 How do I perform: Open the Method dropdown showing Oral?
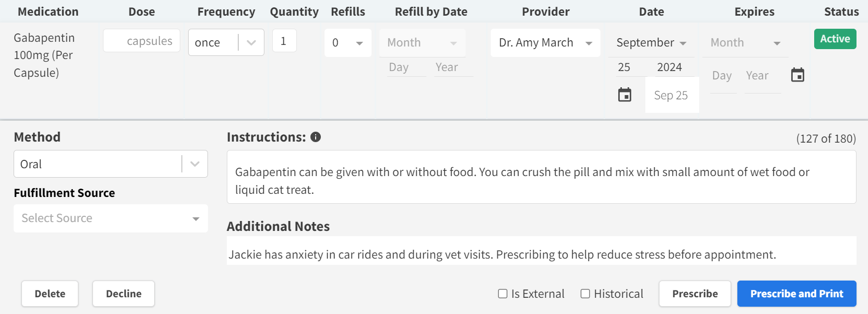[110, 164]
